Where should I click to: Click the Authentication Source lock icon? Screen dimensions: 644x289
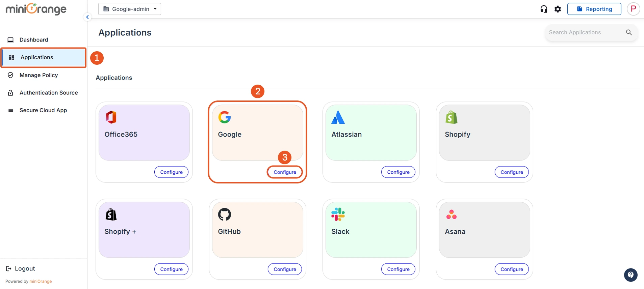point(10,93)
